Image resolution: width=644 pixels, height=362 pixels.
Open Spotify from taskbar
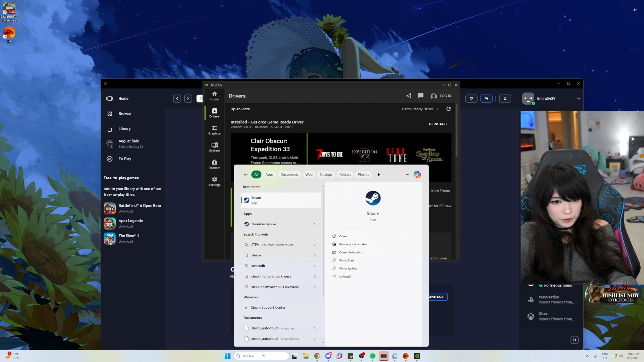point(372,356)
